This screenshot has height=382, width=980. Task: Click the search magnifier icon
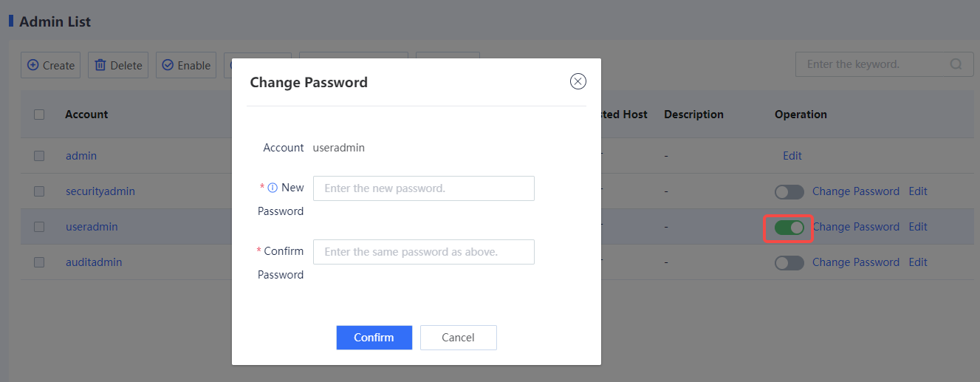956,64
